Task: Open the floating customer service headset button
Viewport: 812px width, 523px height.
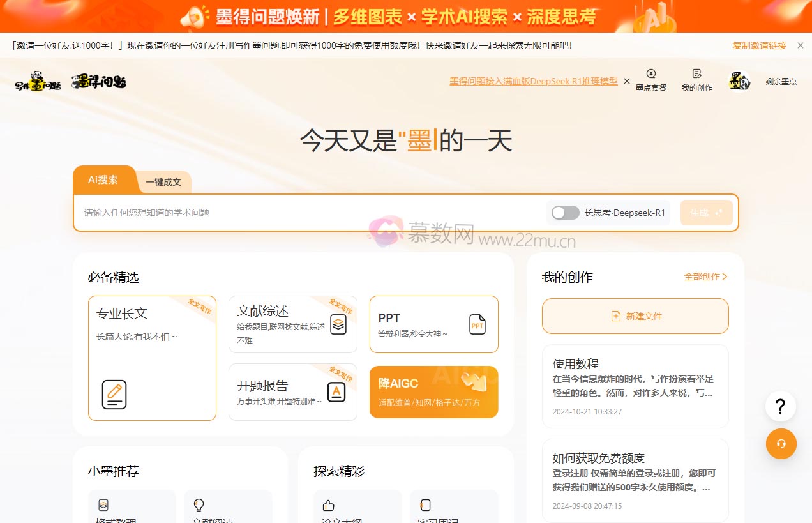Action: pos(781,444)
